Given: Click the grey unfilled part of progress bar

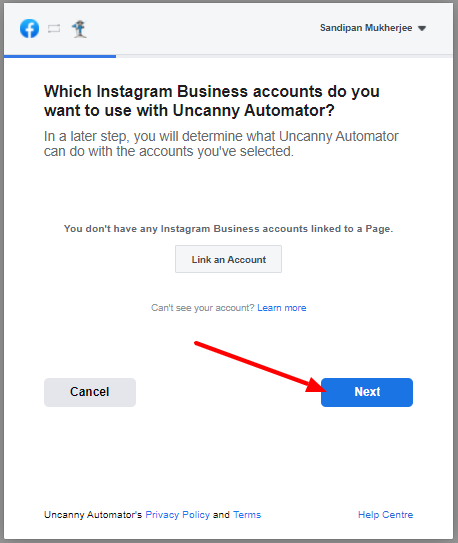Looking at the screenshot, I should (284, 56).
